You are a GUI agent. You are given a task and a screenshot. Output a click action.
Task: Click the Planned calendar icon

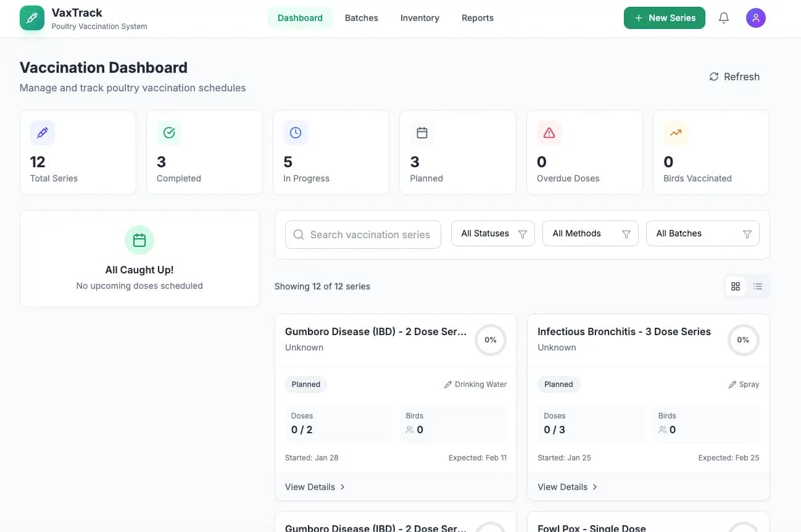click(422, 133)
